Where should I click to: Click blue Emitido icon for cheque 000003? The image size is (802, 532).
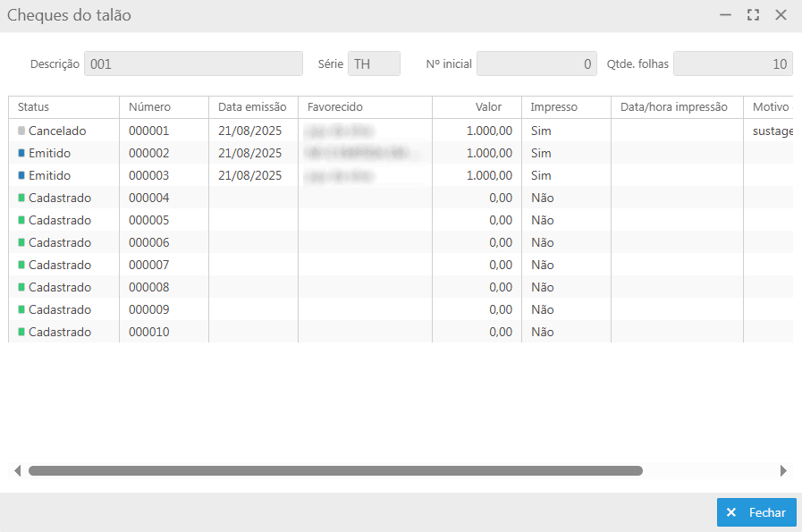tap(21, 175)
